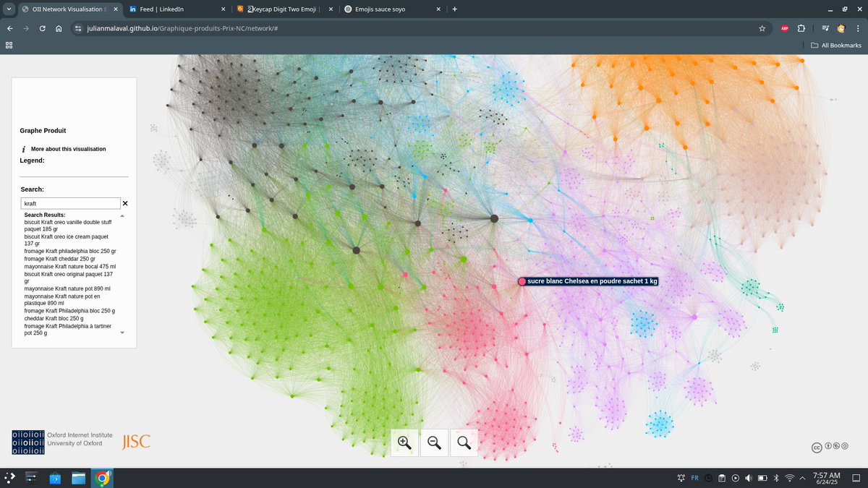Click the search results scroll-up arrow
This screenshot has width=868, height=488.
click(x=122, y=215)
